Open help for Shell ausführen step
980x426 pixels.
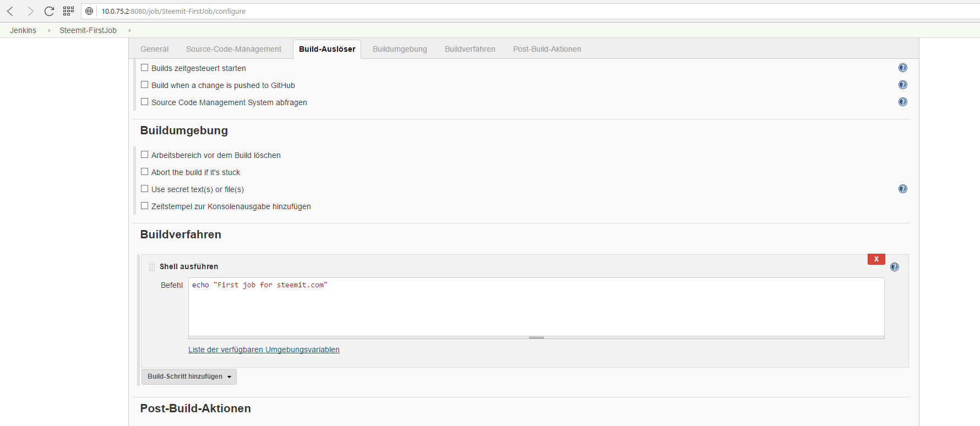[x=895, y=267]
